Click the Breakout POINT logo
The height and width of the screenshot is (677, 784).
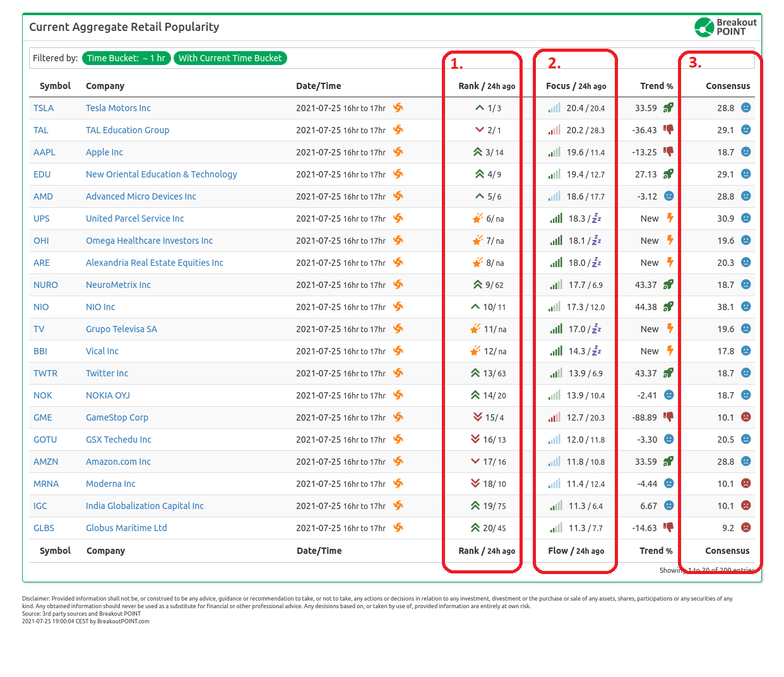pos(725,27)
